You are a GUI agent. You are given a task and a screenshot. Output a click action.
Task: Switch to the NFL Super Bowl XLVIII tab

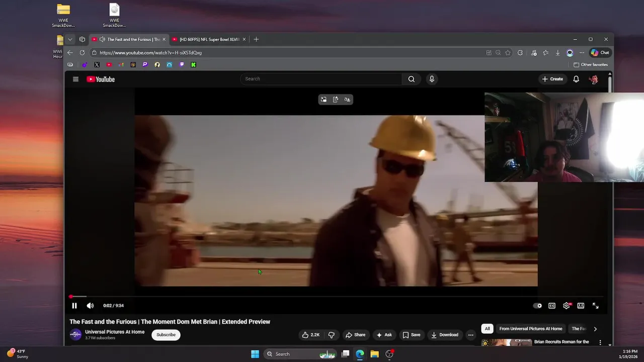point(209,39)
